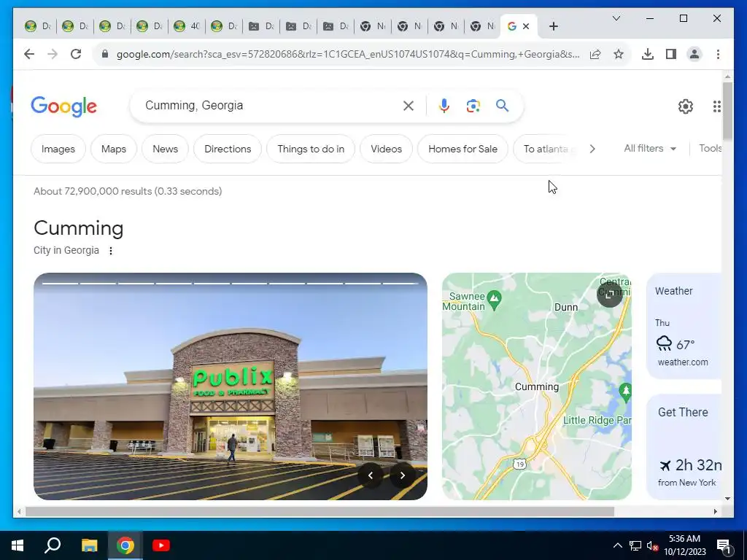The height and width of the screenshot is (560, 747).
Task: Switch to Videos results
Action: tap(387, 149)
